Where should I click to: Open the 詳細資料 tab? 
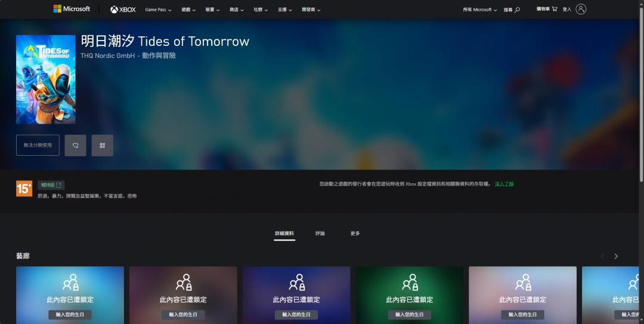click(284, 233)
